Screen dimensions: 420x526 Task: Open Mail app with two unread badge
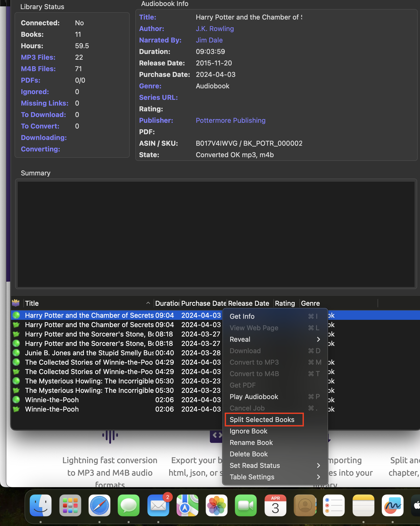[158, 505]
